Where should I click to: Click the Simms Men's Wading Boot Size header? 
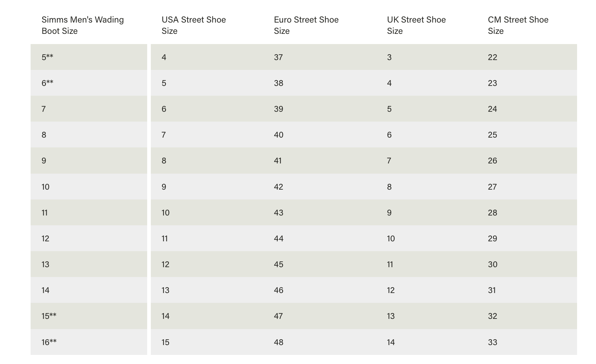coord(83,25)
